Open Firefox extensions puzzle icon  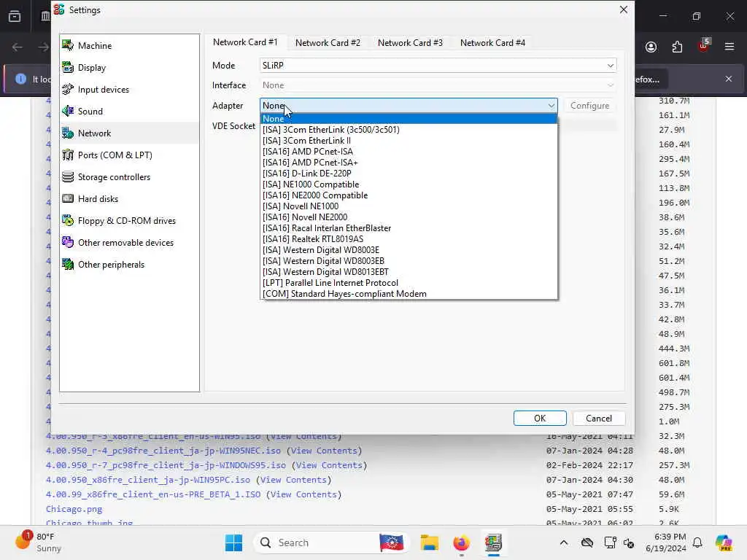click(677, 47)
